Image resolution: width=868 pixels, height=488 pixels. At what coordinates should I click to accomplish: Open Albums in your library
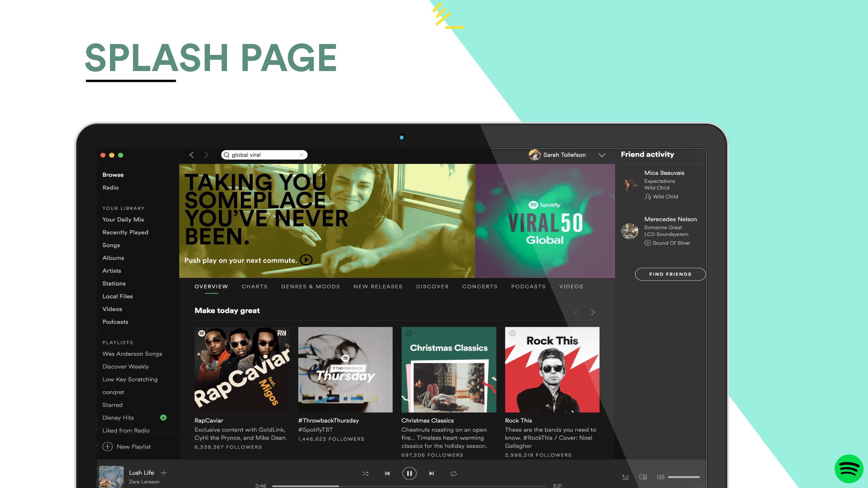(x=113, y=258)
